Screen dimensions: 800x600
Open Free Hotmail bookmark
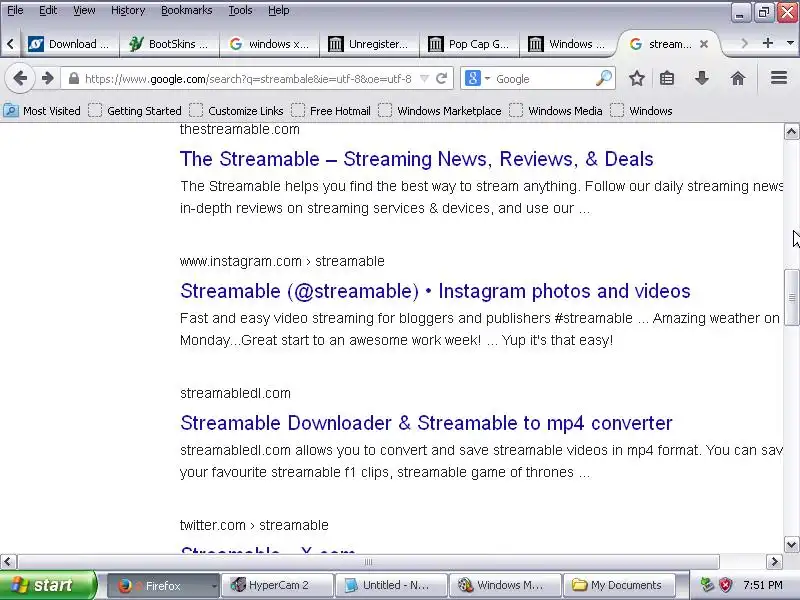pos(331,111)
